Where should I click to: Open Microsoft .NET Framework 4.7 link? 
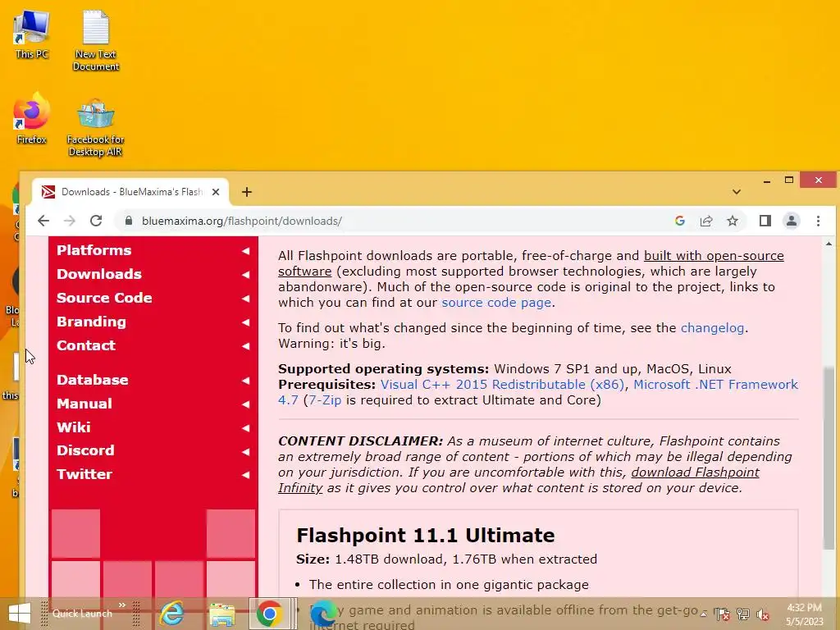click(x=715, y=385)
